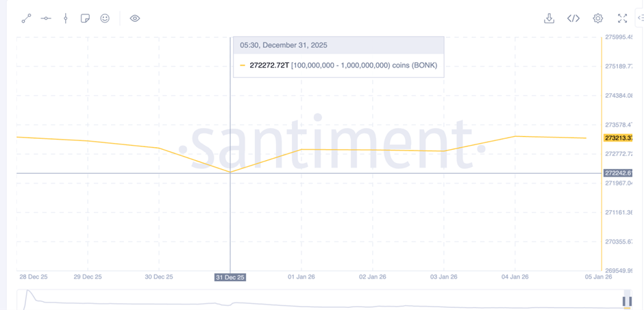Screen dimensions: 644x310
Task: Expand the collapsed right side panel
Action: point(640,18)
